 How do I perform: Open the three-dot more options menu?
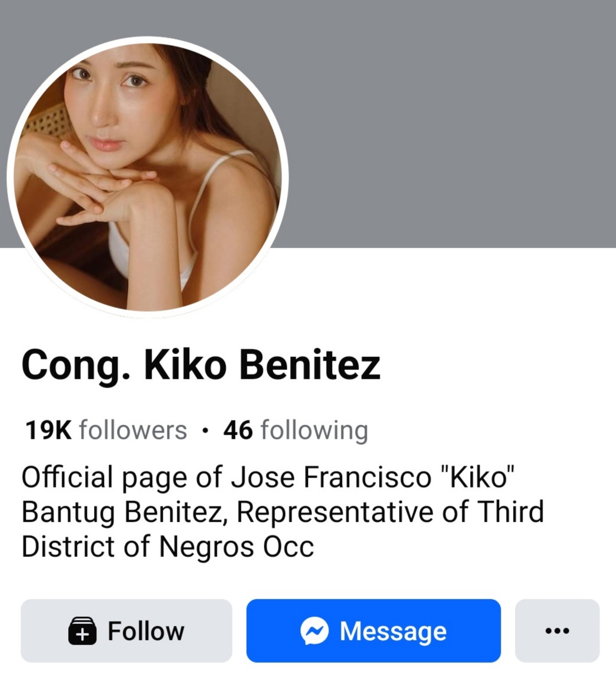[x=557, y=631]
